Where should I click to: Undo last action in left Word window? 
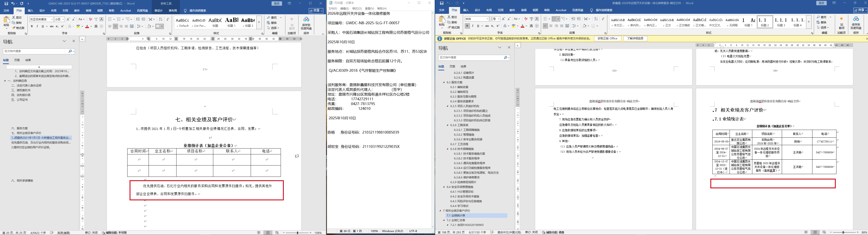pos(13,3)
